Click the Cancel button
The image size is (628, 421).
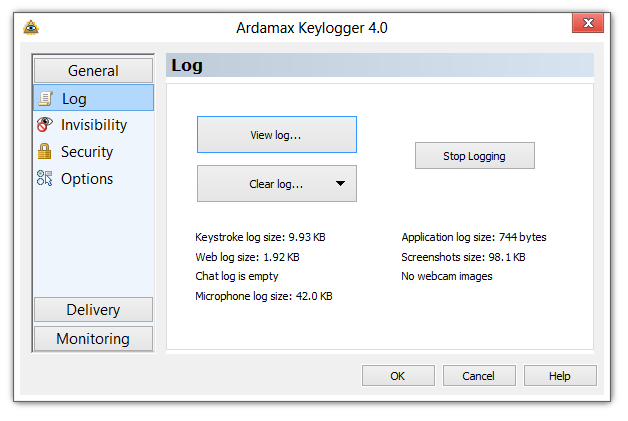click(479, 375)
